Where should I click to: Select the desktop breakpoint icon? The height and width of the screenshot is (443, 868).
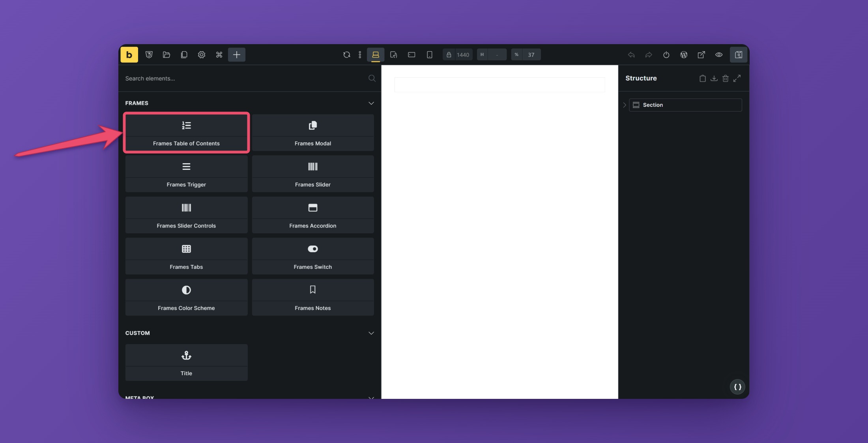[376, 55]
